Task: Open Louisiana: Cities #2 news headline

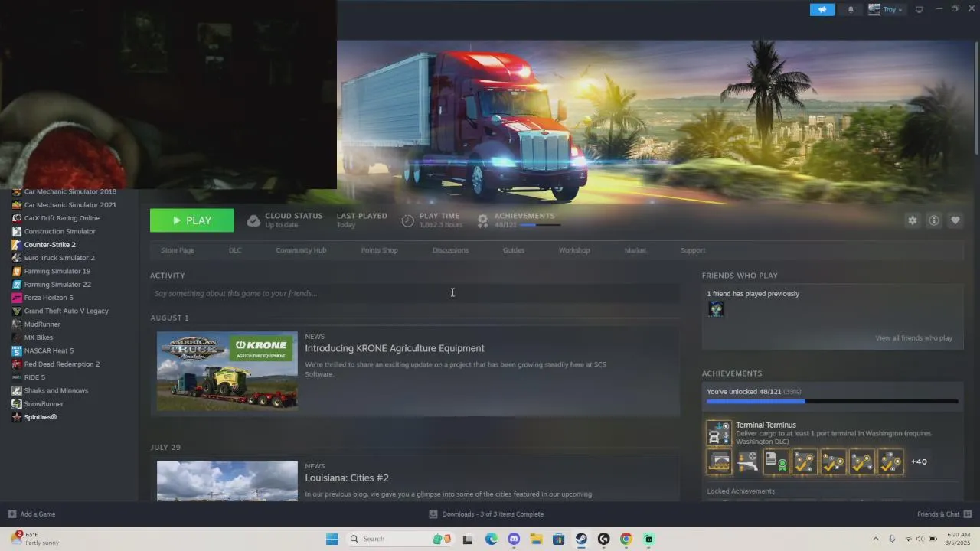Action: [347, 478]
